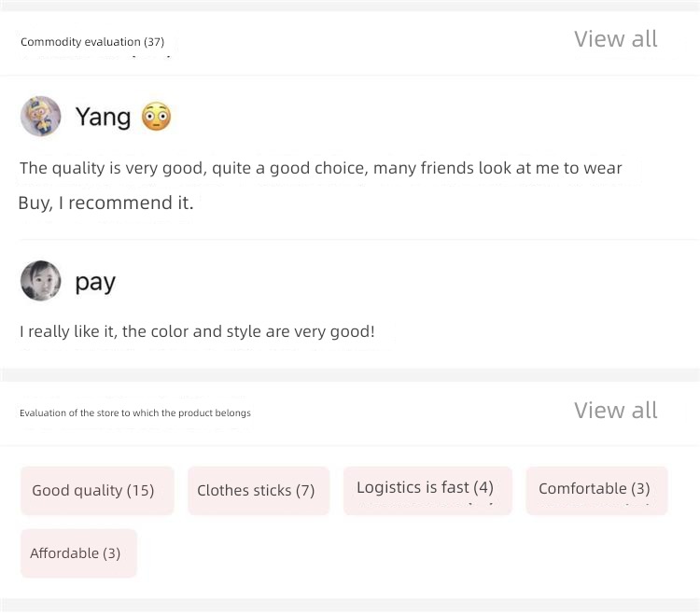Viewport: 700px width, 615px height.
Task: Pick the Affordable (3) tag
Action: (78, 553)
